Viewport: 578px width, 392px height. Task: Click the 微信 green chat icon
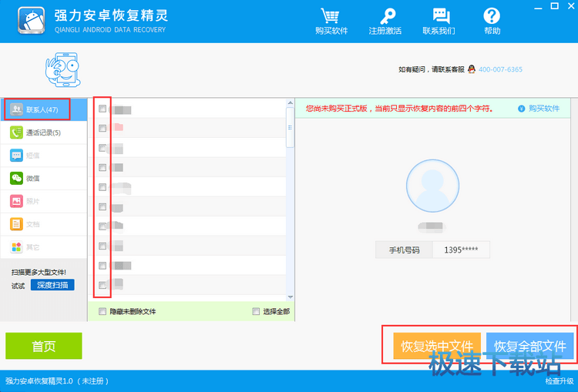tap(16, 179)
